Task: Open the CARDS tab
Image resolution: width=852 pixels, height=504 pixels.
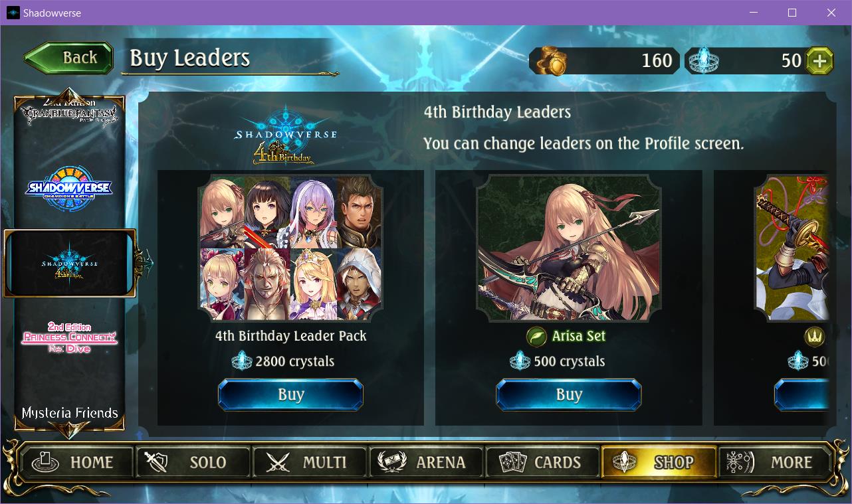Action: point(542,462)
